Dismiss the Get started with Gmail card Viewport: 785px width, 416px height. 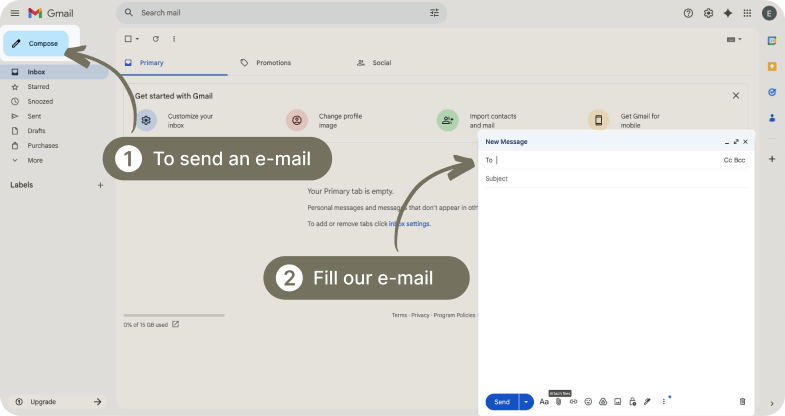(735, 96)
